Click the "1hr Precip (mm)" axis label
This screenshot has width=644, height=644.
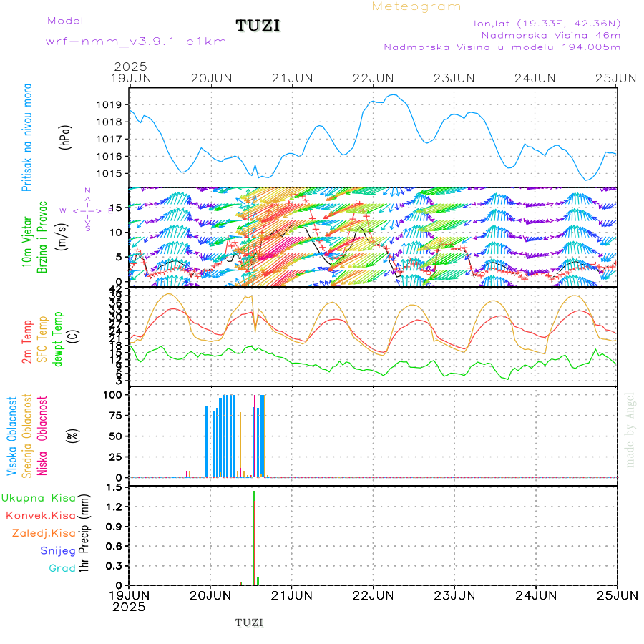pyautogui.click(x=84, y=534)
